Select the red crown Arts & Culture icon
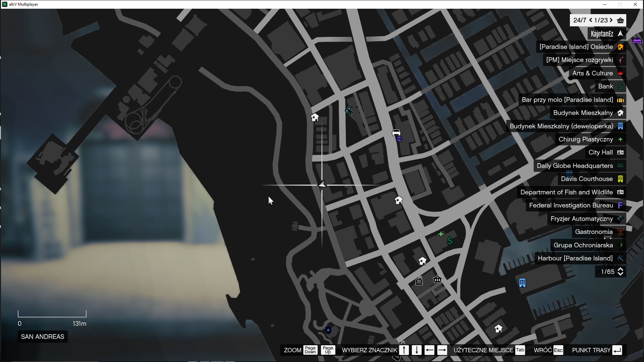This screenshot has width=644, height=362. click(x=621, y=73)
